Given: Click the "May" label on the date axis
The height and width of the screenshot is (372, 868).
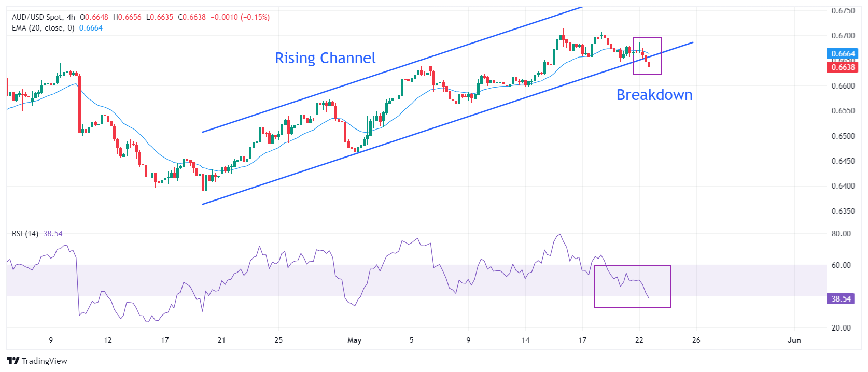Looking at the screenshot, I should click(x=355, y=340).
